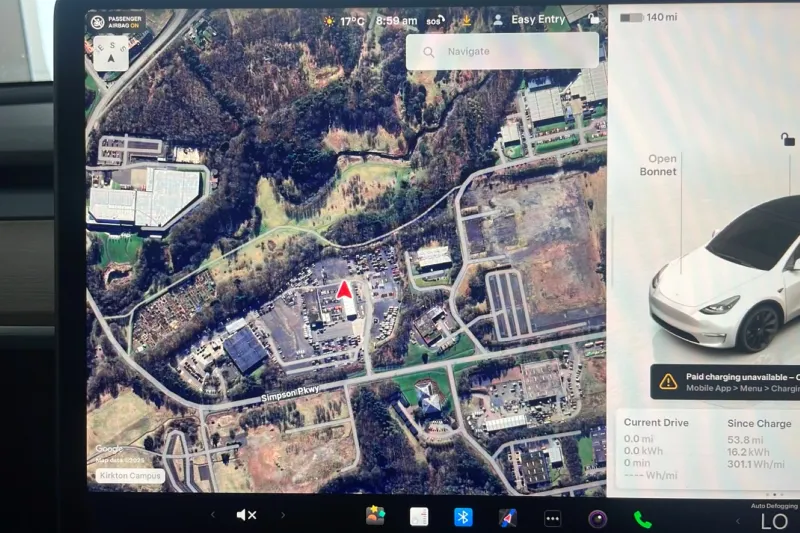Tap the warning triangle icon in alert
The image size is (800, 533).
tap(668, 382)
